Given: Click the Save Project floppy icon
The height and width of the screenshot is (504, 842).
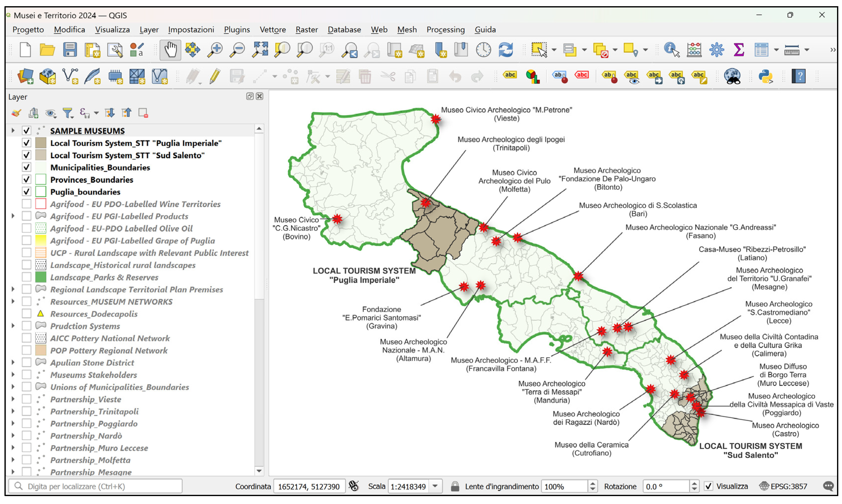Looking at the screenshot, I should point(70,50).
